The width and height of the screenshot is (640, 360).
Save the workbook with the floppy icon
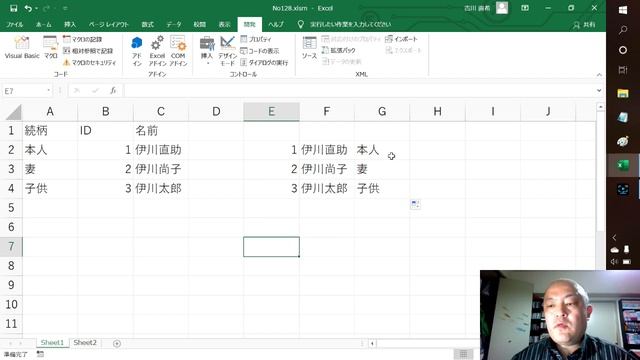click(x=13, y=8)
